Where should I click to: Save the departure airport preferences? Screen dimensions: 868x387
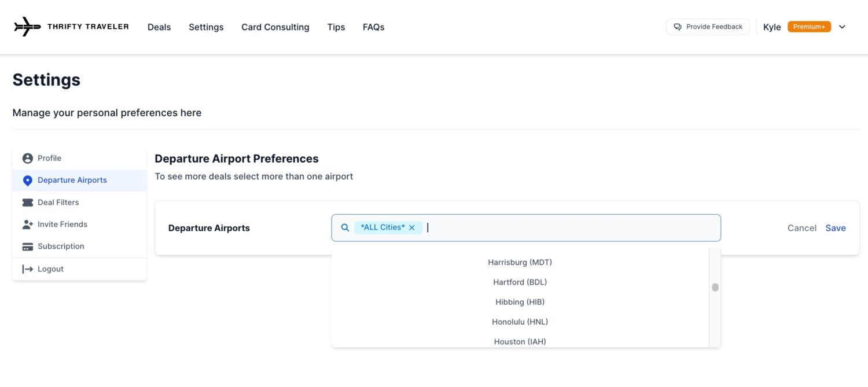(836, 227)
